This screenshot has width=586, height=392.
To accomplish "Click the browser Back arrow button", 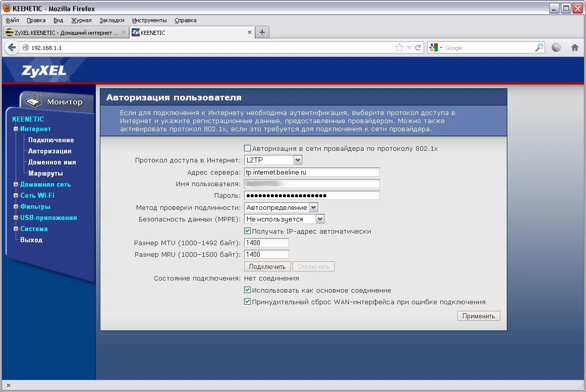I will tap(12, 47).
